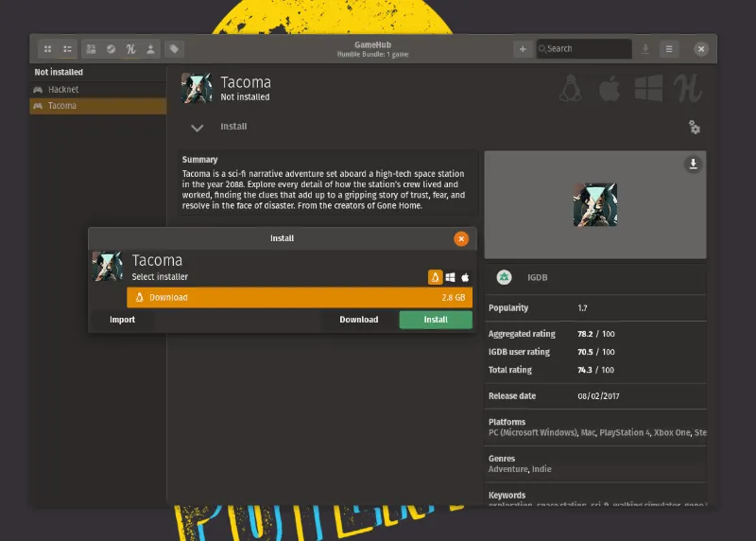Switch to grid view in GameHub toolbar
Screen dimensions: 756x541
pyautogui.click(x=48, y=49)
